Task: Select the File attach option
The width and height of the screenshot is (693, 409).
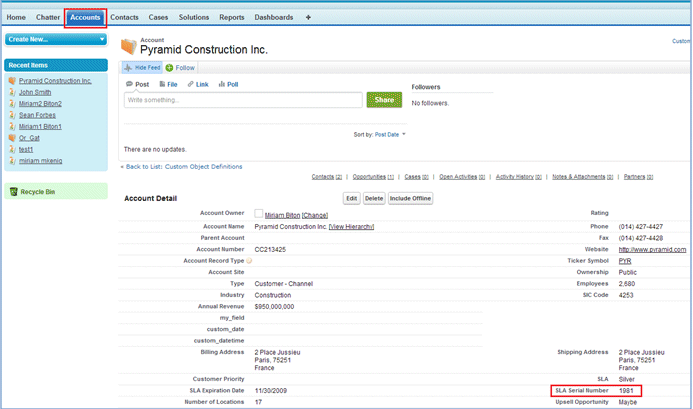Action: (x=168, y=84)
